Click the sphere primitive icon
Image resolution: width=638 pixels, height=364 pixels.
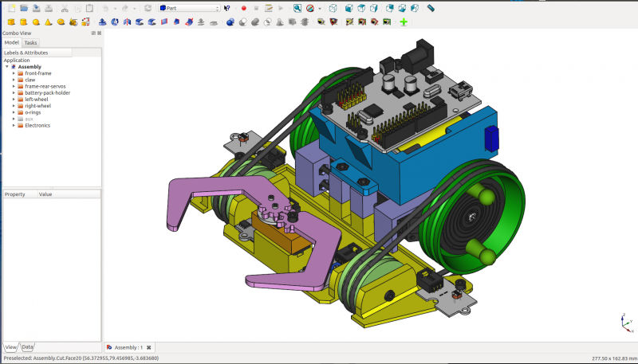pyautogui.click(x=36, y=22)
